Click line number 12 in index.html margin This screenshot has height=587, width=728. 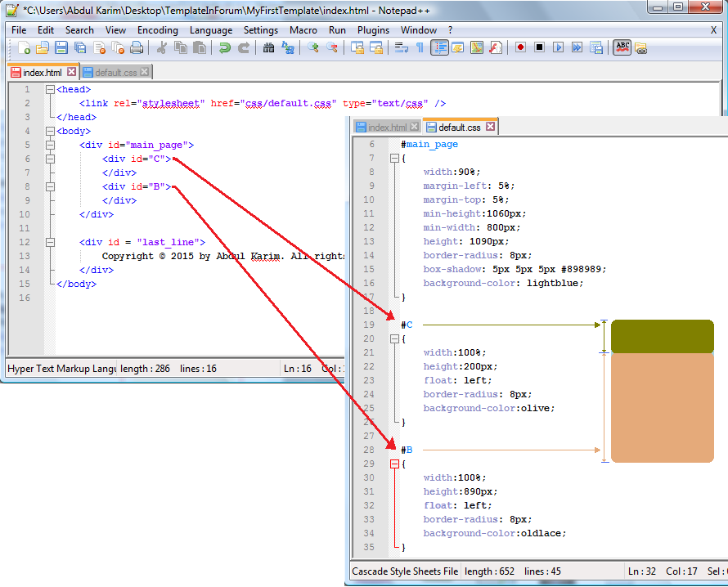click(x=26, y=242)
